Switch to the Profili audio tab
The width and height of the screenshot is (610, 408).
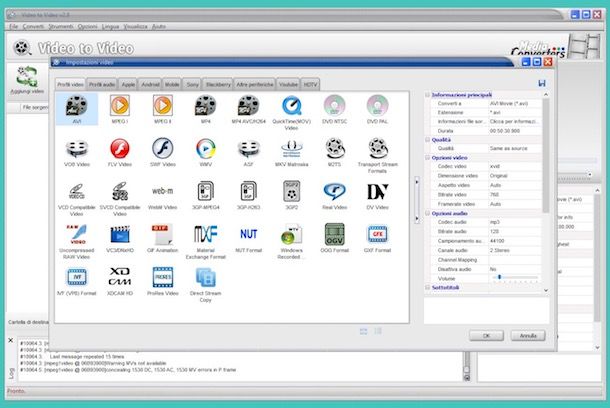coord(102,84)
